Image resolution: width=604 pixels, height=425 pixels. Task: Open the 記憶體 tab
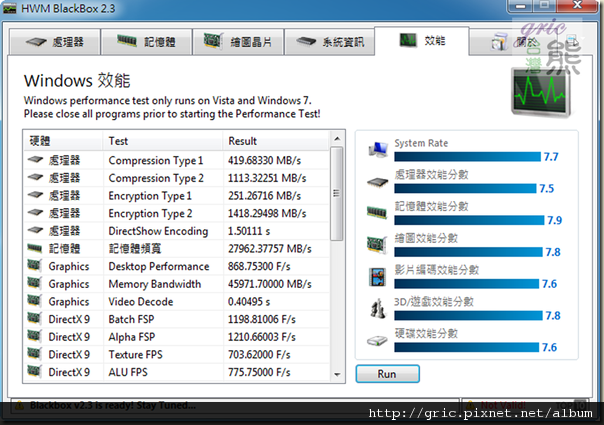click(x=146, y=42)
